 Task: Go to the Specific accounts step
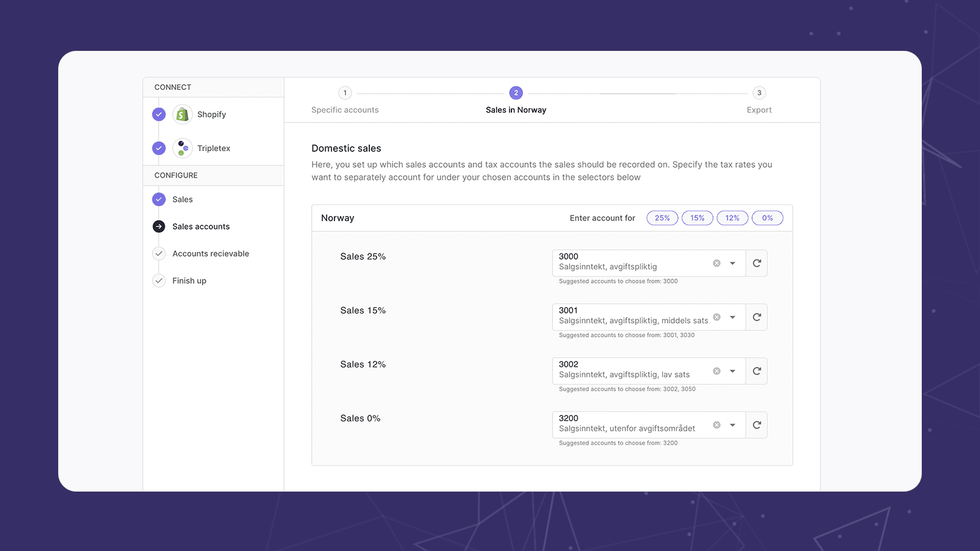[x=345, y=100]
